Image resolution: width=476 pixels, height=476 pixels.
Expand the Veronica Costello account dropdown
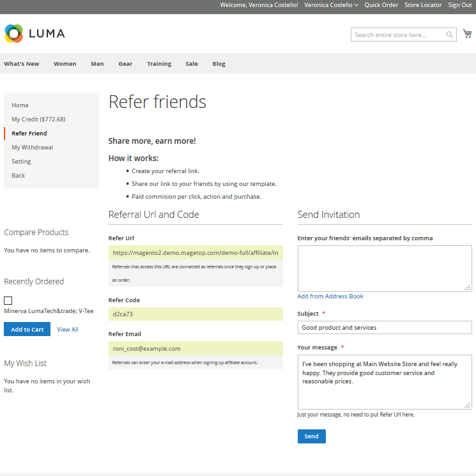[331, 5]
